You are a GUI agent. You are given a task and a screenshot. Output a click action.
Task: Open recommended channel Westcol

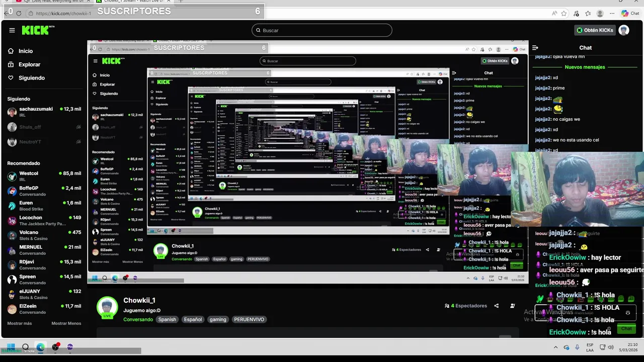click(44, 176)
